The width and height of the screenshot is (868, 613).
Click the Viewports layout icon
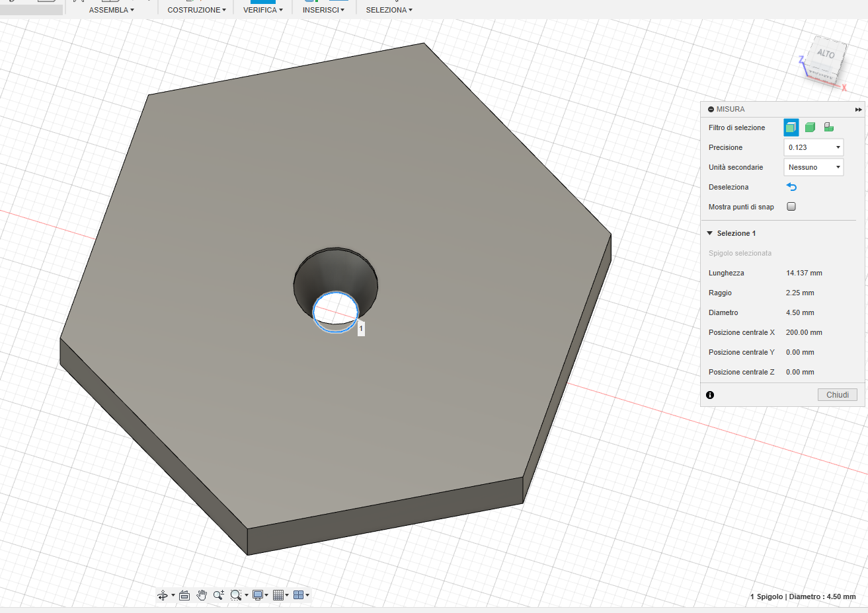pos(299,595)
